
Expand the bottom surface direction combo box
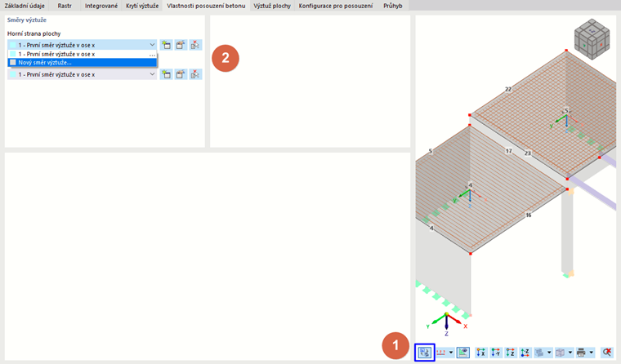click(x=152, y=74)
